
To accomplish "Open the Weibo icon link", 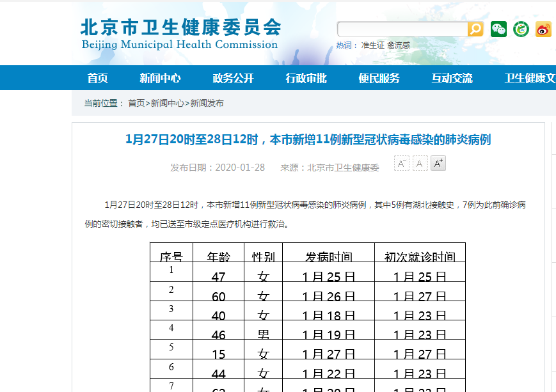I will (x=543, y=29).
